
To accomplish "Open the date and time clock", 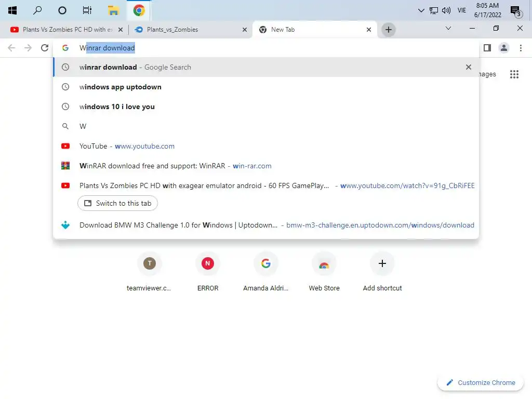I will pos(487,10).
